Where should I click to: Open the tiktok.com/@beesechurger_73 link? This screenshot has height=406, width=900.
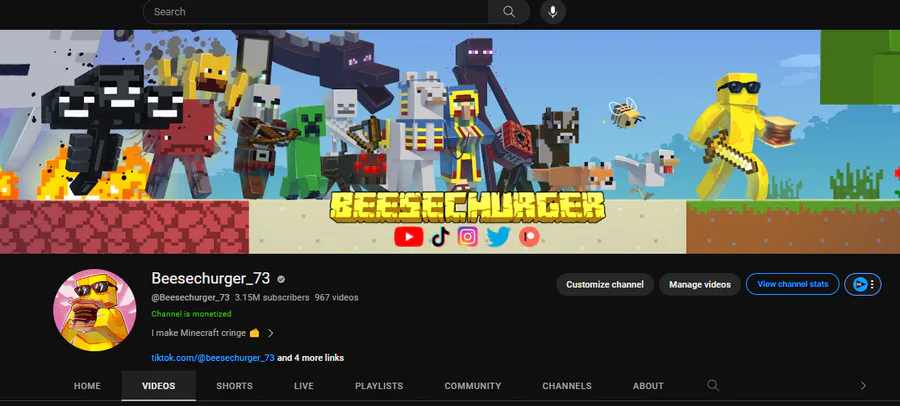tap(213, 358)
